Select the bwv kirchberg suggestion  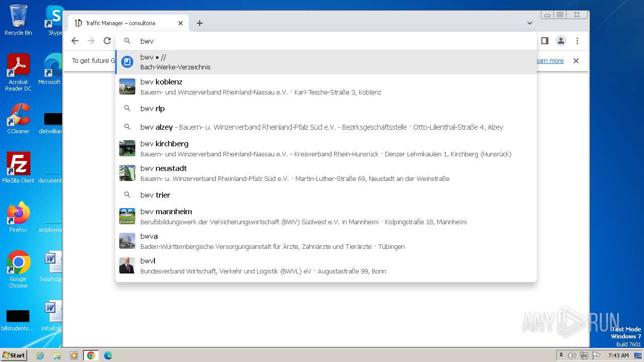(x=326, y=148)
